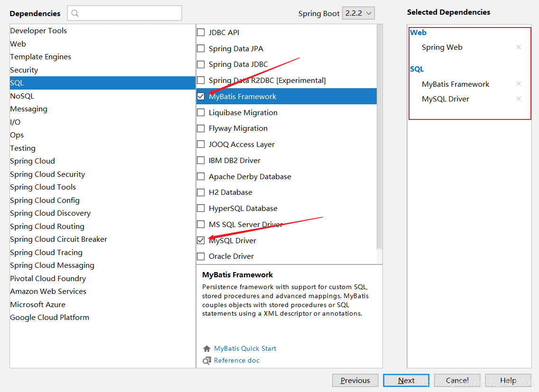Screen dimensions: 539x392
Task: Check Apache Derby Database
Action: (201, 177)
